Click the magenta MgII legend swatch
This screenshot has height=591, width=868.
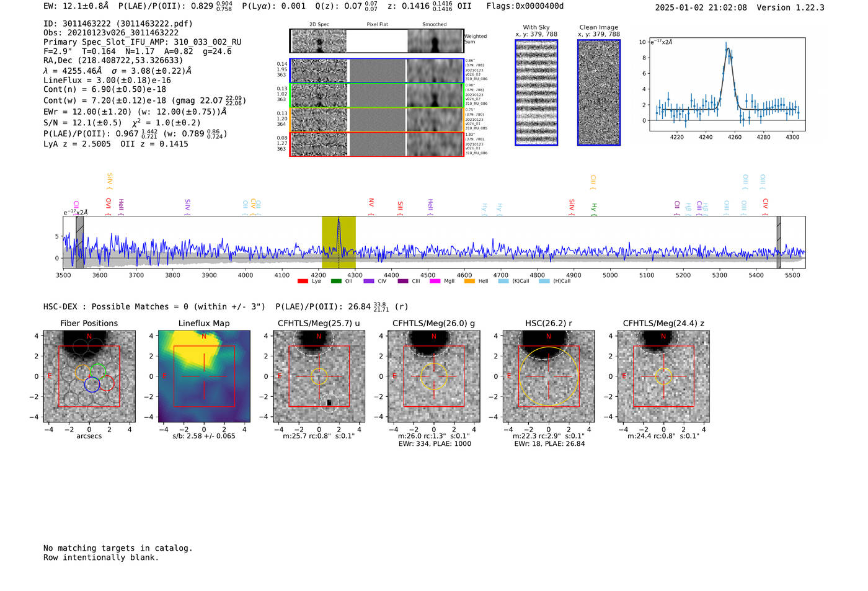(x=435, y=281)
